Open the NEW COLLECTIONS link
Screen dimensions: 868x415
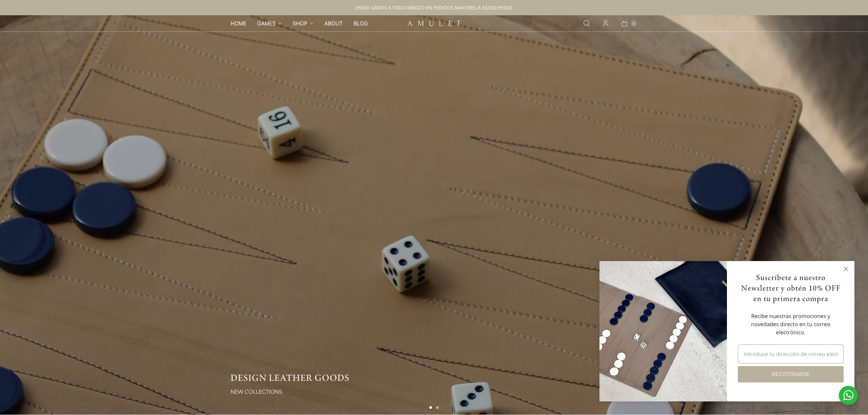pyautogui.click(x=256, y=392)
